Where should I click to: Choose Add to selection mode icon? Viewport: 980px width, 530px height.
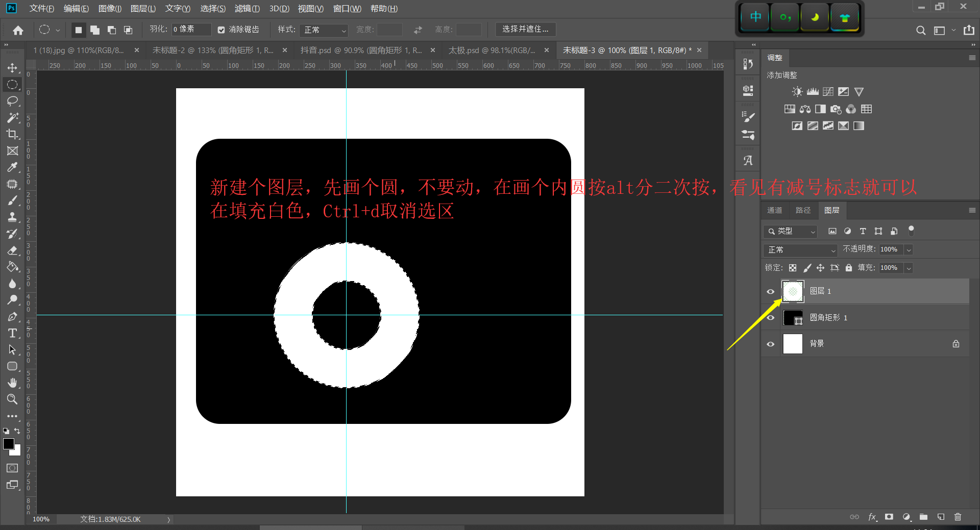95,30
